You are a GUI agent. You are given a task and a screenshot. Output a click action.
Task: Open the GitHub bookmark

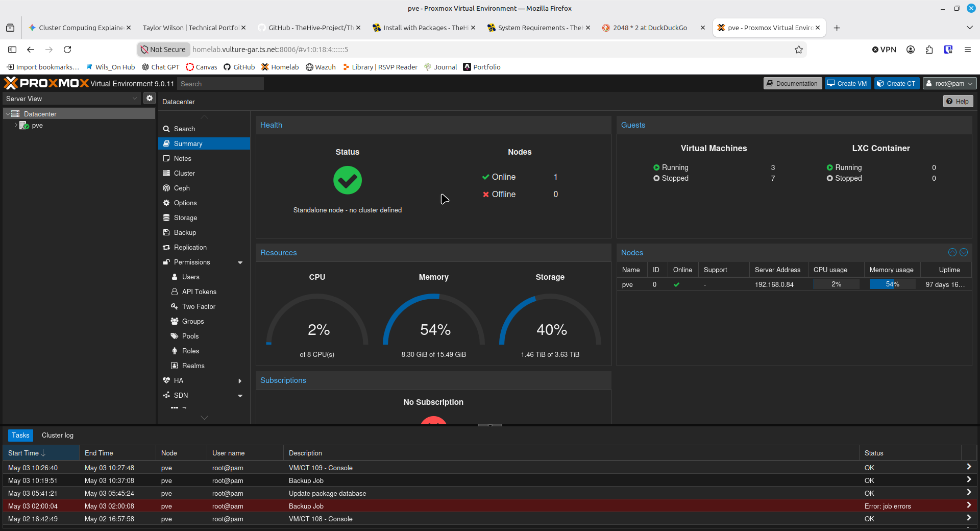pos(239,67)
